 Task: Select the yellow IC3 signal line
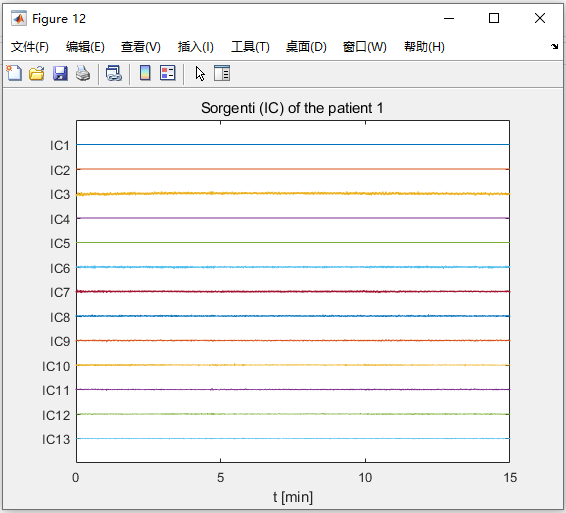click(x=293, y=194)
